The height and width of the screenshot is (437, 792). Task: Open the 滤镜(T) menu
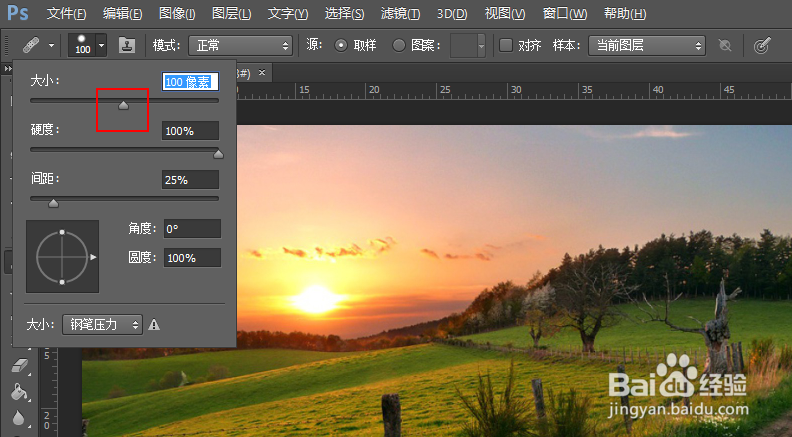[x=400, y=14]
